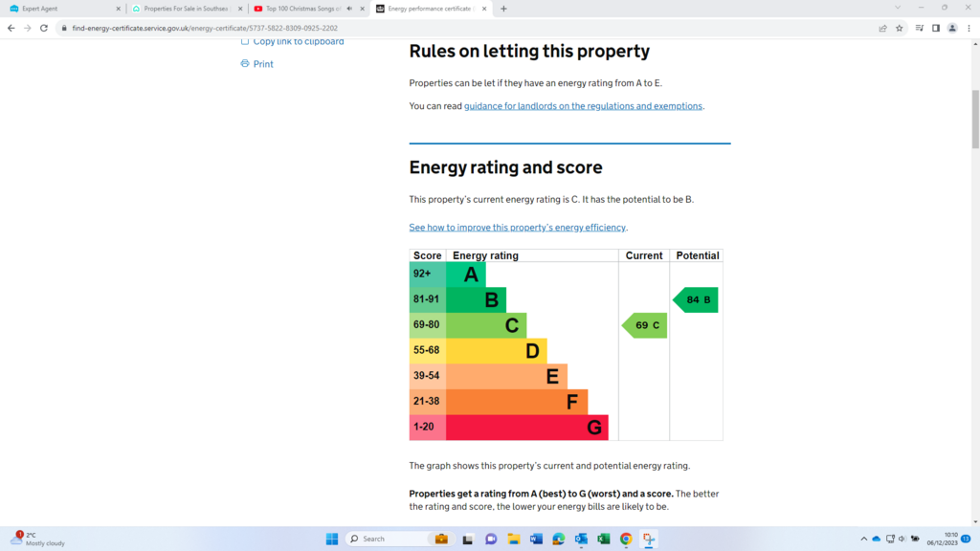Close the Properties For Sale tab
This screenshot has height=551, width=980.
240,9
